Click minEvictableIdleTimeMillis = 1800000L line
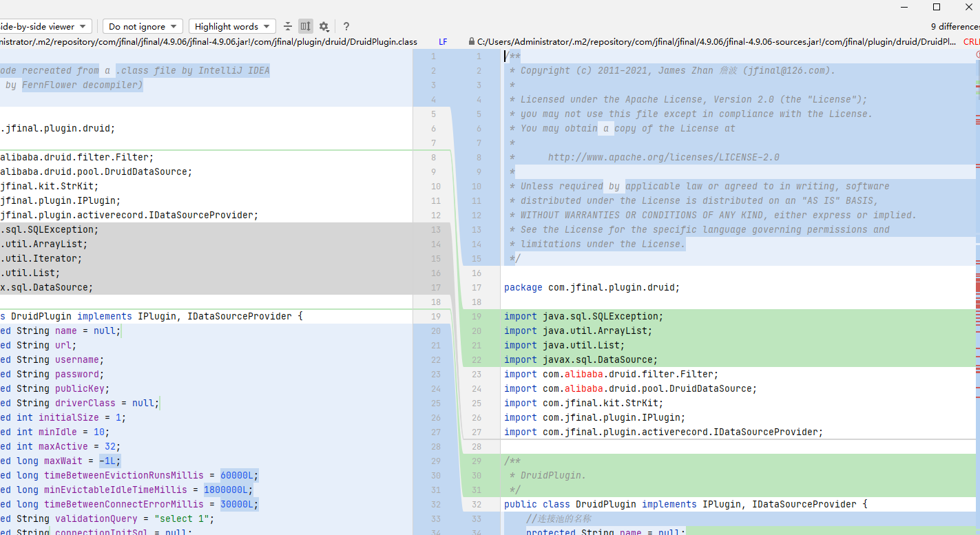980x535 pixels. coord(127,490)
